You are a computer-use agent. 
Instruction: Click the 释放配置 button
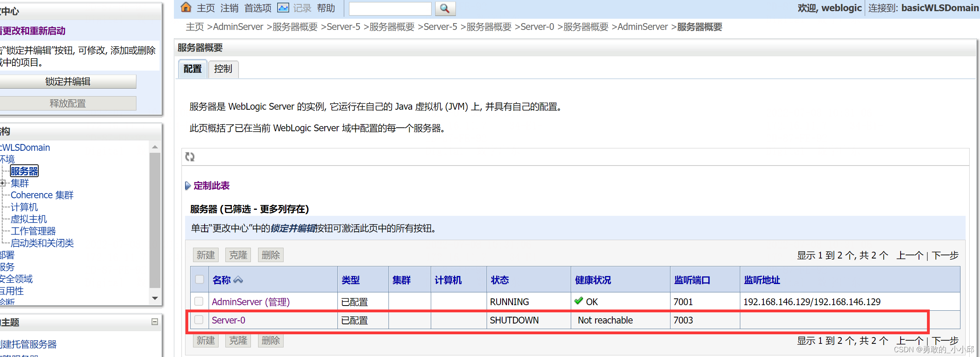[68, 103]
